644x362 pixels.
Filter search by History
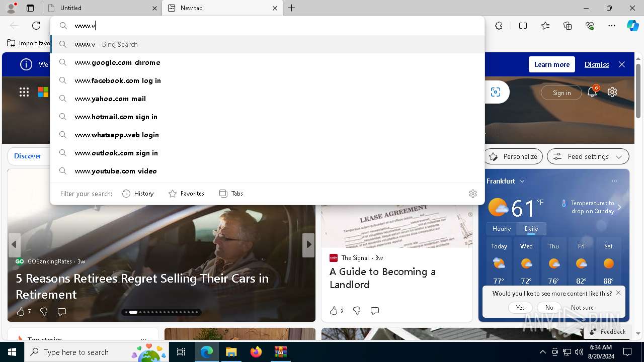pyautogui.click(x=138, y=194)
